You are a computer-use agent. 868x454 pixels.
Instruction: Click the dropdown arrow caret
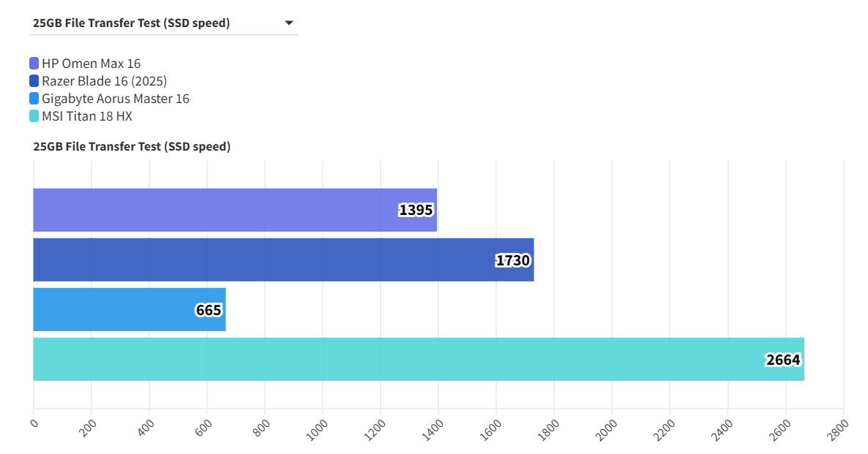coord(288,23)
